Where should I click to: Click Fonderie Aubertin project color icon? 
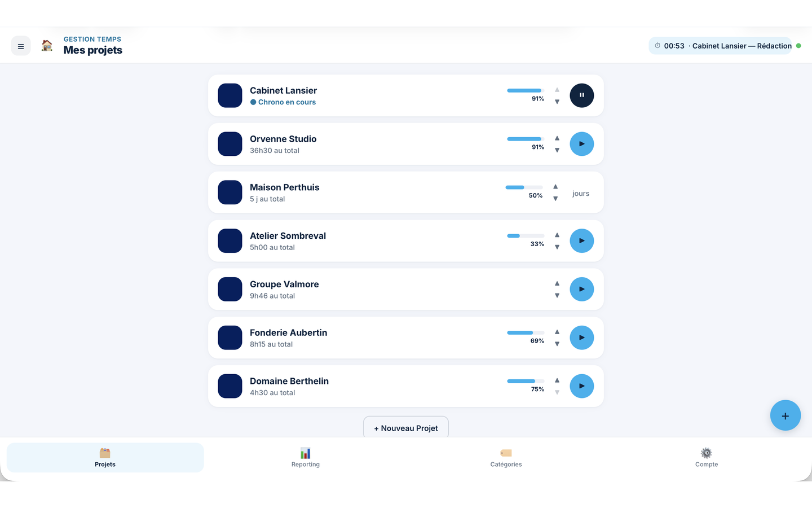(230, 338)
